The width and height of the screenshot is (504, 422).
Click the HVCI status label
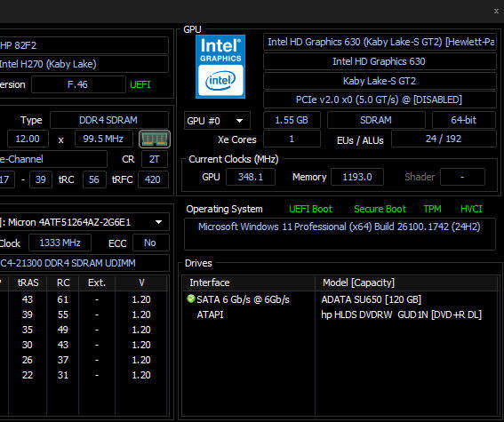tap(471, 209)
